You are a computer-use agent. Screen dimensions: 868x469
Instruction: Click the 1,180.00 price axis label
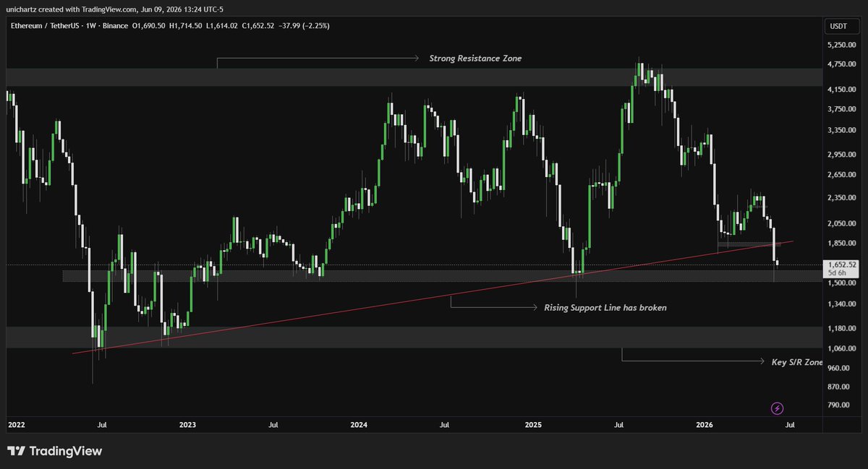(x=842, y=329)
